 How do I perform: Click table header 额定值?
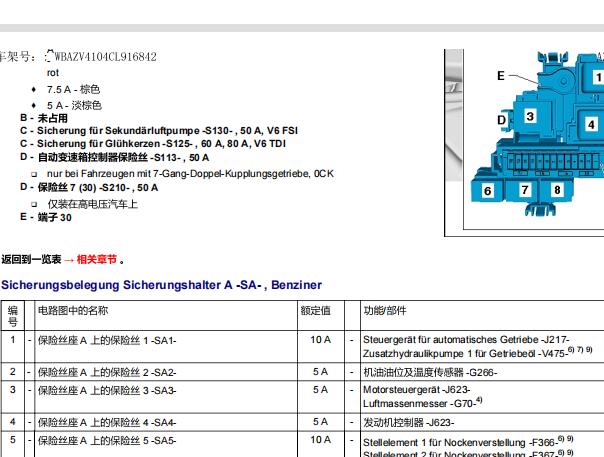pyautogui.click(x=315, y=310)
